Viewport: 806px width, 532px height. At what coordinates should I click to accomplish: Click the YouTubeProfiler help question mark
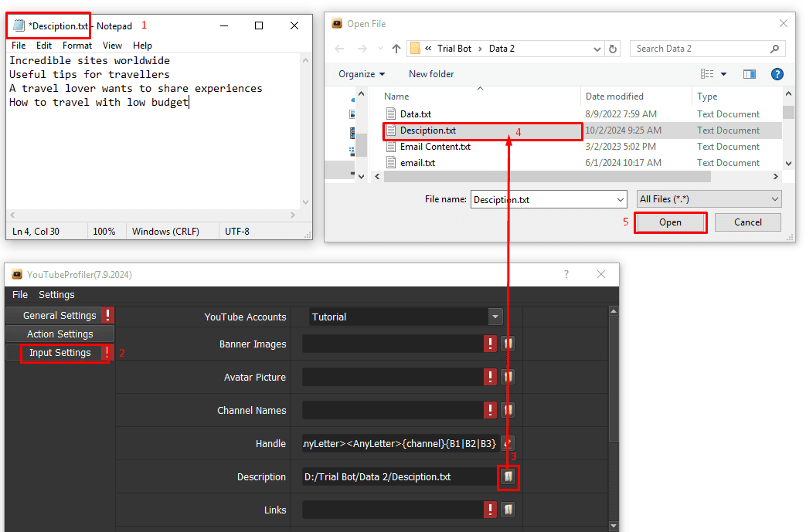click(566, 274)
